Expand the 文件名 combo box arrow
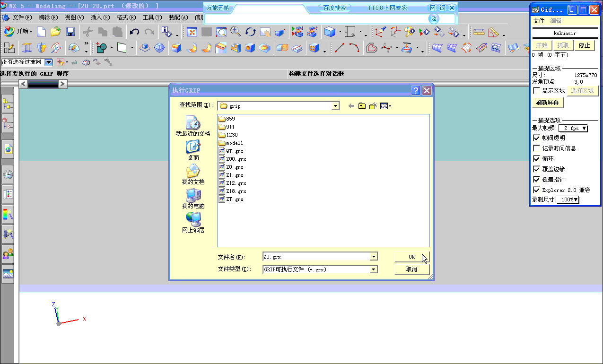This screenshot has height=364, width=603. (374, 257)
